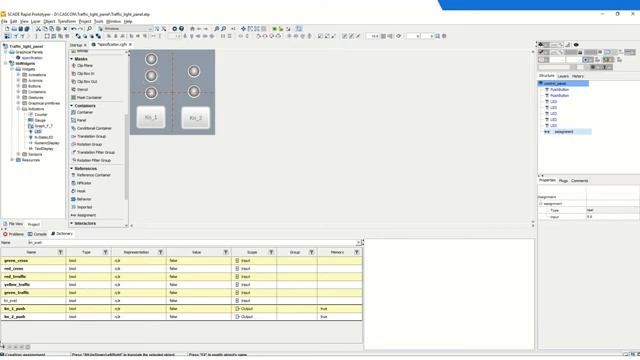Click the Home navigation toolbar icon
Screen dimensions: 640x360
click(x=192, y=29)
